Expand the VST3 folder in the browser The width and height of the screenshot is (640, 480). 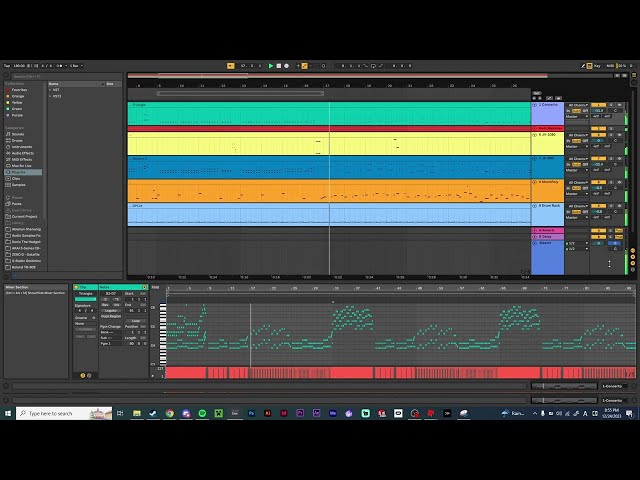(51, 96)
